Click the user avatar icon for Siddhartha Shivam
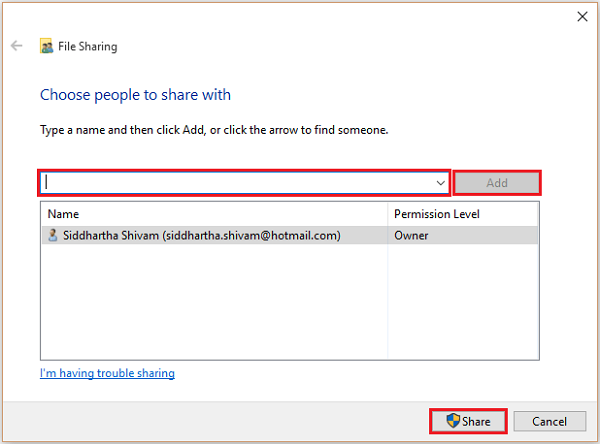The image size is (600, 445). [53, 236]
